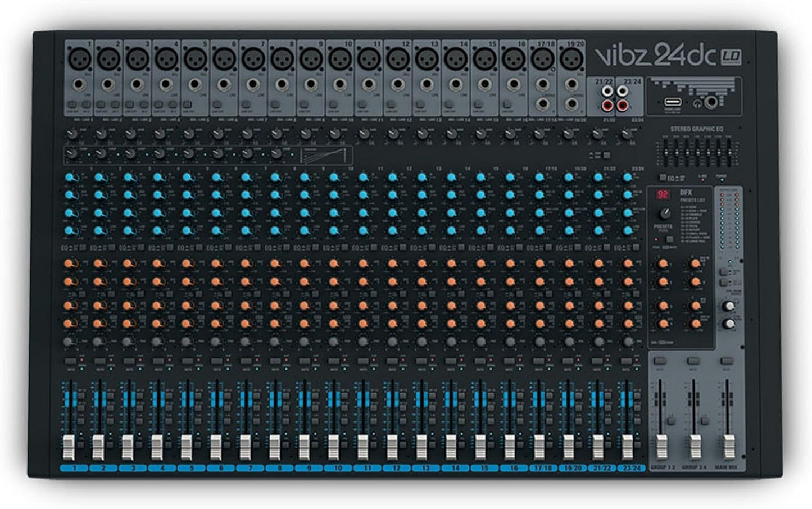This screenshot has width=812, height=509.
Task: Click the Group 3-4 fader cap
Action: (x=695, y=447)
